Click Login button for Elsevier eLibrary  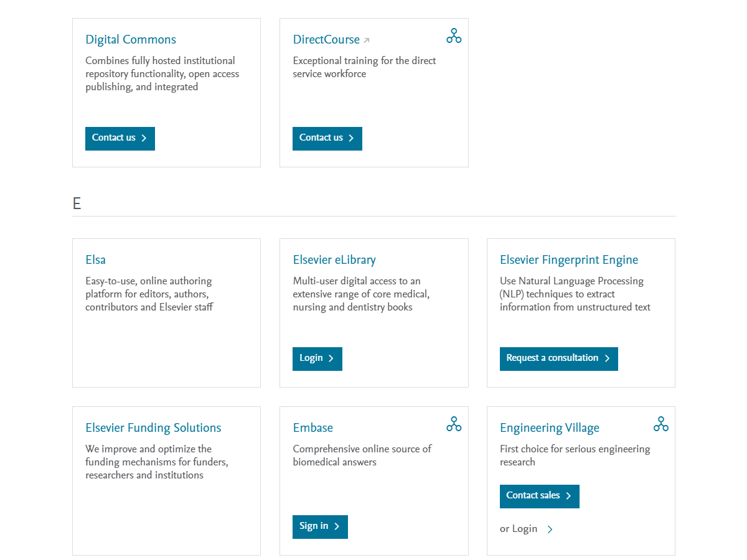(317, 358)
